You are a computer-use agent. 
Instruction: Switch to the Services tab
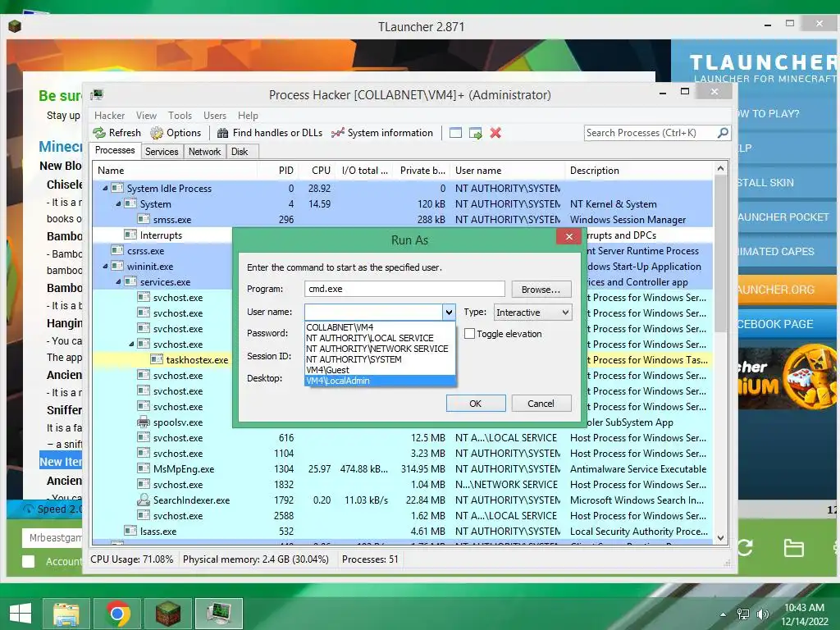tap(162, 152)
